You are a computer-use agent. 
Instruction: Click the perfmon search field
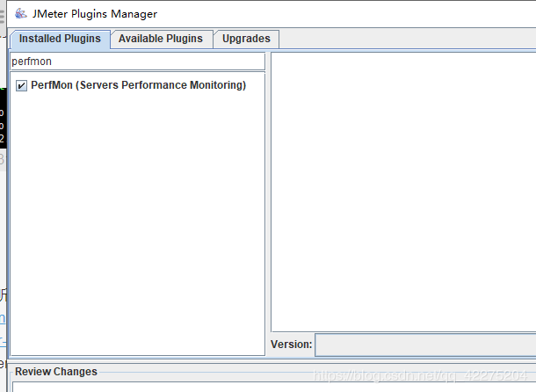click(x=137, y=62)
